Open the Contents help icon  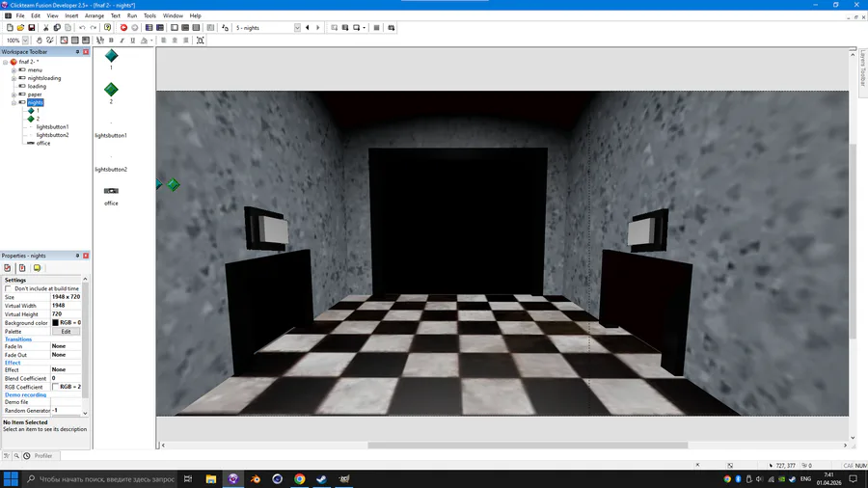point(107,28)
